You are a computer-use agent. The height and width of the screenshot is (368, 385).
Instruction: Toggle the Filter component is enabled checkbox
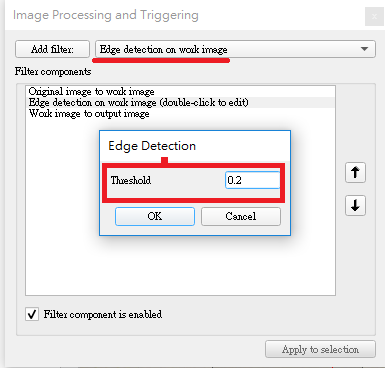[32, 314]
